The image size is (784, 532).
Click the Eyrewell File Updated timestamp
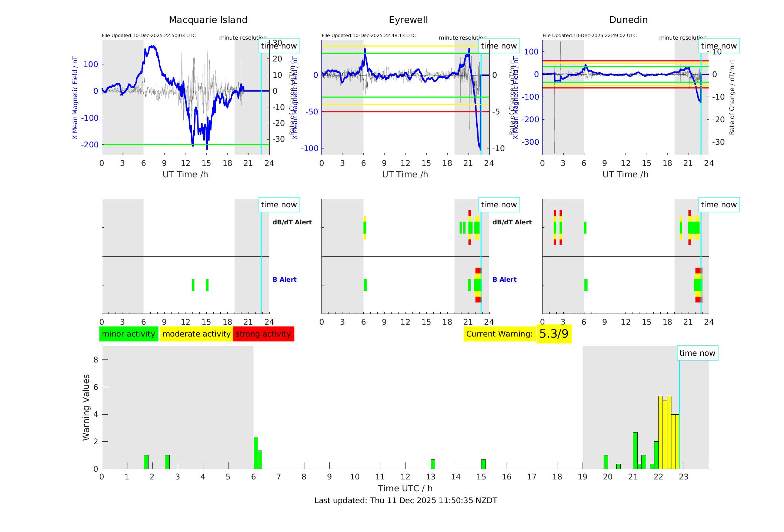point(368,36)
